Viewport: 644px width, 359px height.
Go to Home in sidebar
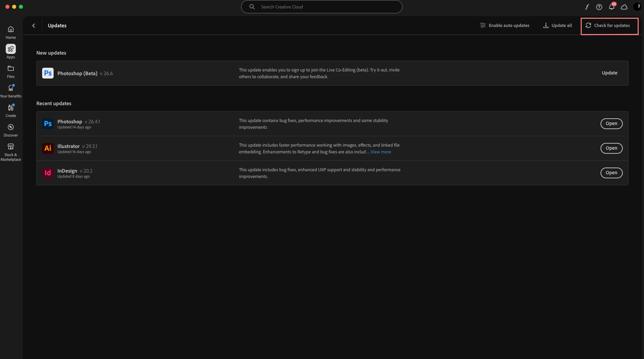11,32
